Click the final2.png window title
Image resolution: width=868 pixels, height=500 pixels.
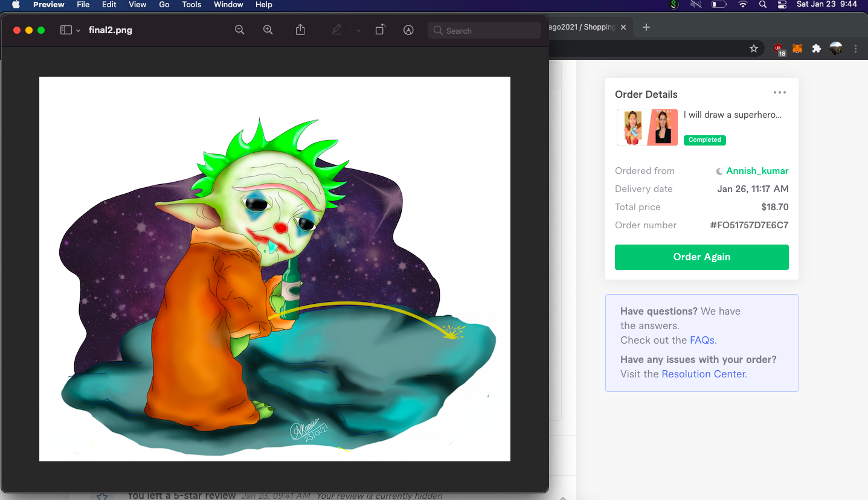tap(111, 30)
